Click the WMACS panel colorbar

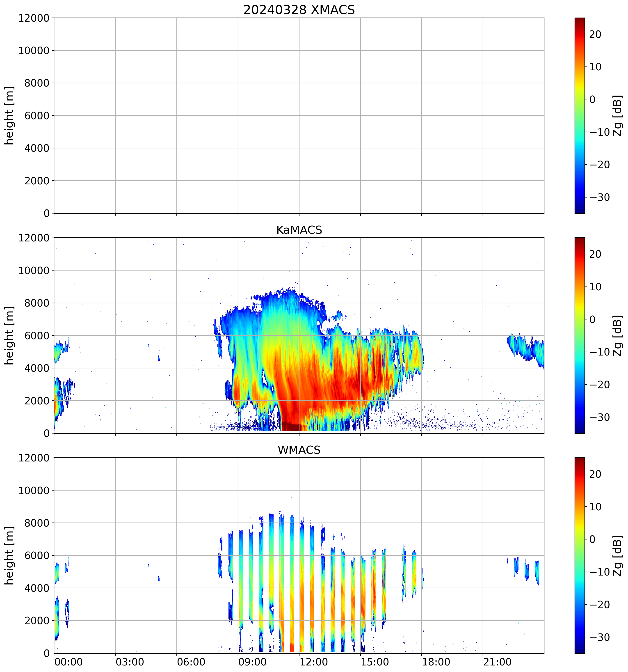[x=579, y=555]
